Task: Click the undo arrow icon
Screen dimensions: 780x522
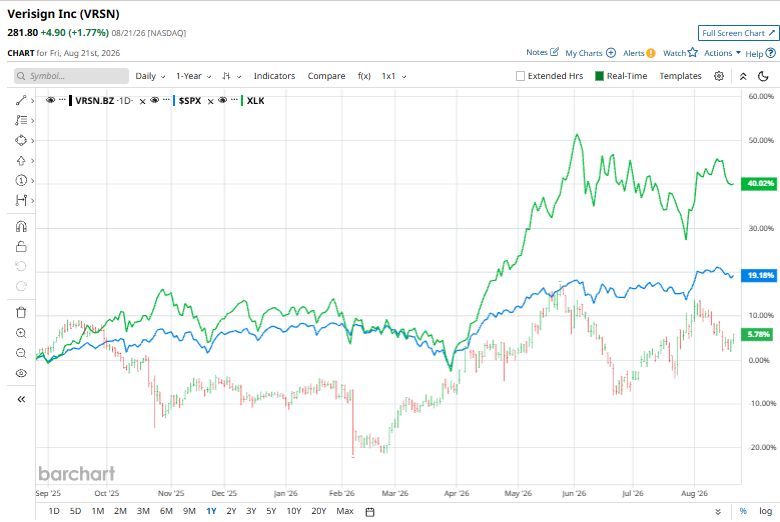Action: click(21, 266)
